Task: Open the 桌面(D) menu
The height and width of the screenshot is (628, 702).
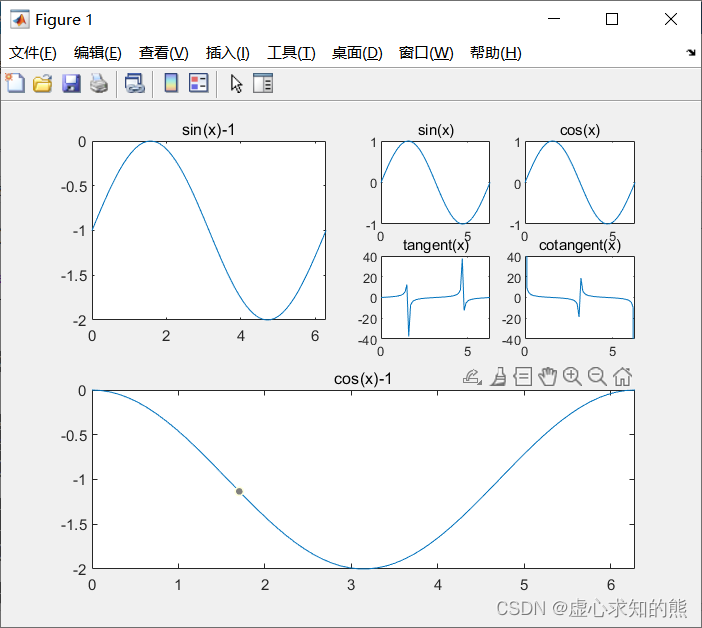Action: pos(357,53)
